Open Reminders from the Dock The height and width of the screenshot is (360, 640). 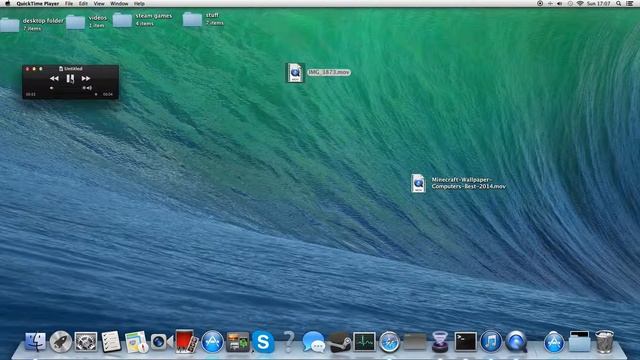pyautogui.click(x=111, y=342)
